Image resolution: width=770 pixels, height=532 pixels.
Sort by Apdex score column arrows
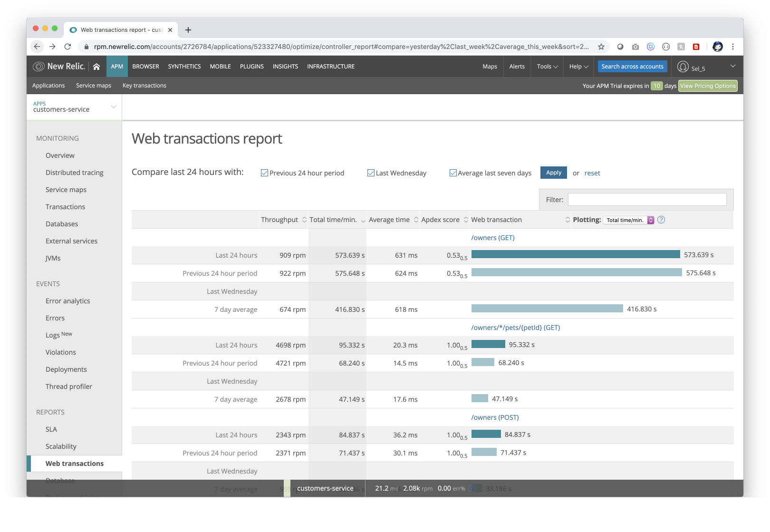[x=466, y=220]
